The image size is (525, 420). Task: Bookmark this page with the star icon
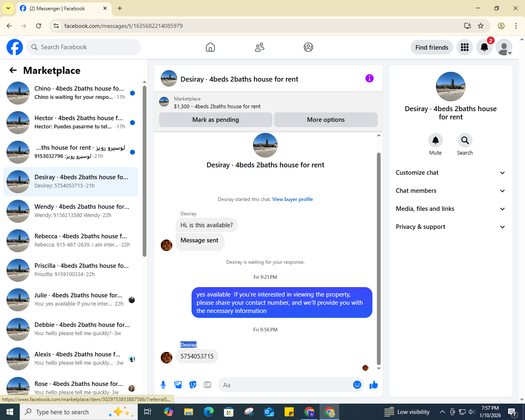pos(481,26)
